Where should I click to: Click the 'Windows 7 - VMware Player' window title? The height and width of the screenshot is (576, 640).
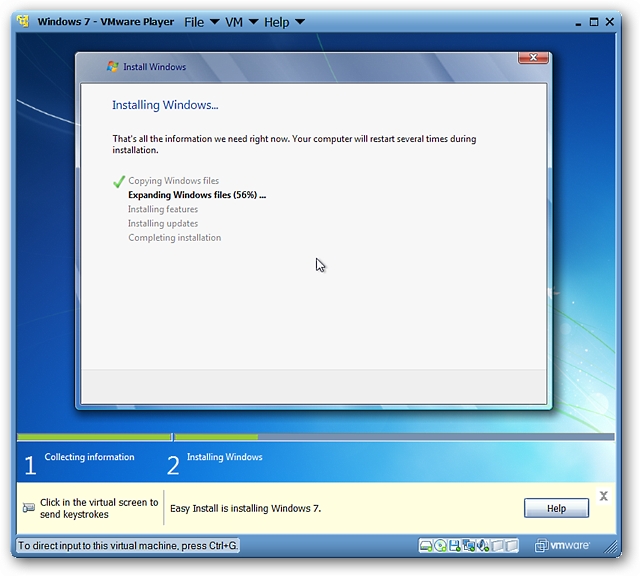pos(106,22)
